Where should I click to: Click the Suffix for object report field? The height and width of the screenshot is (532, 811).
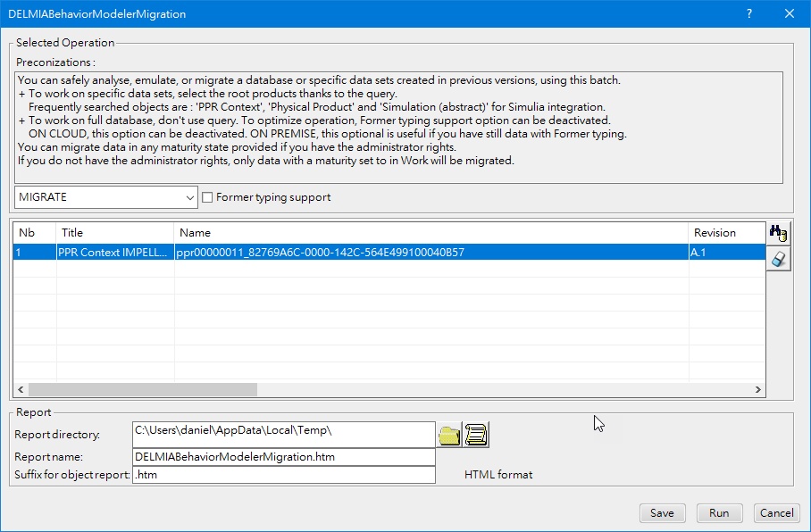(x=284, y=475)
